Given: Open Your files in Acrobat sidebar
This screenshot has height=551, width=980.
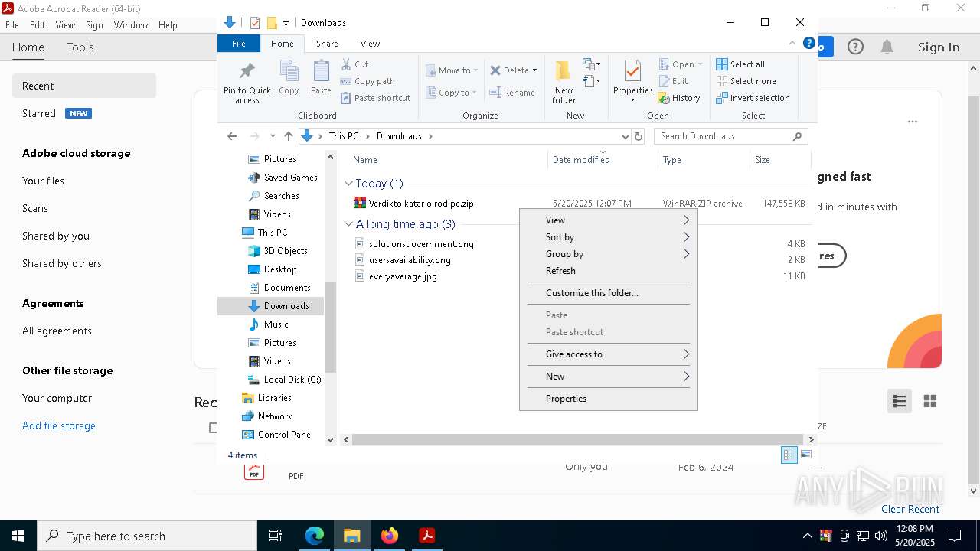Looking at the screenshot, I should (x=43, y=181).
